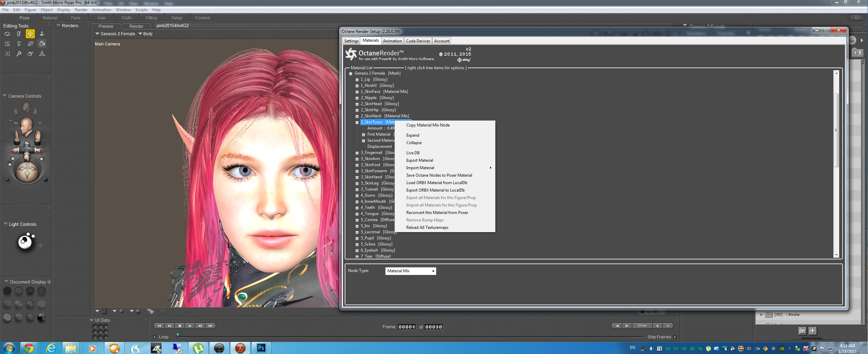Viewport: 868px width, 354px height.
Task: Click the plus icon in library panel
Action: 813,331
